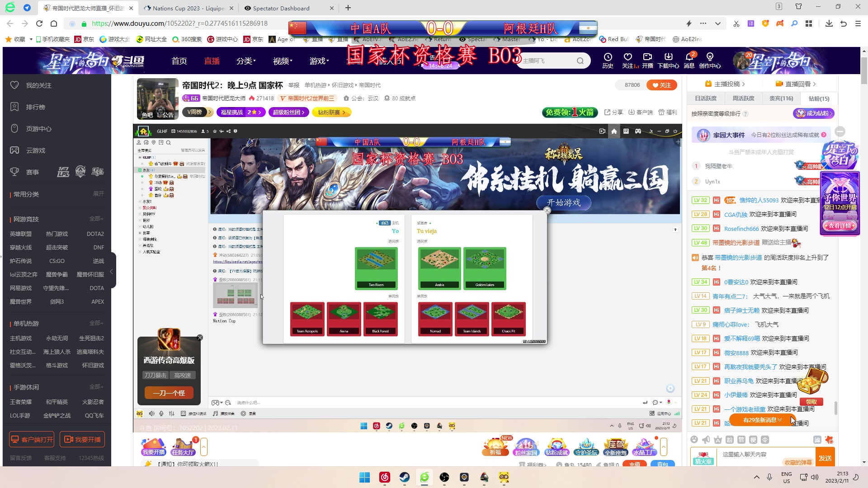Open the browser extensions grid icon
Screen dimensions: 868x488
click(x=809, y=23)
